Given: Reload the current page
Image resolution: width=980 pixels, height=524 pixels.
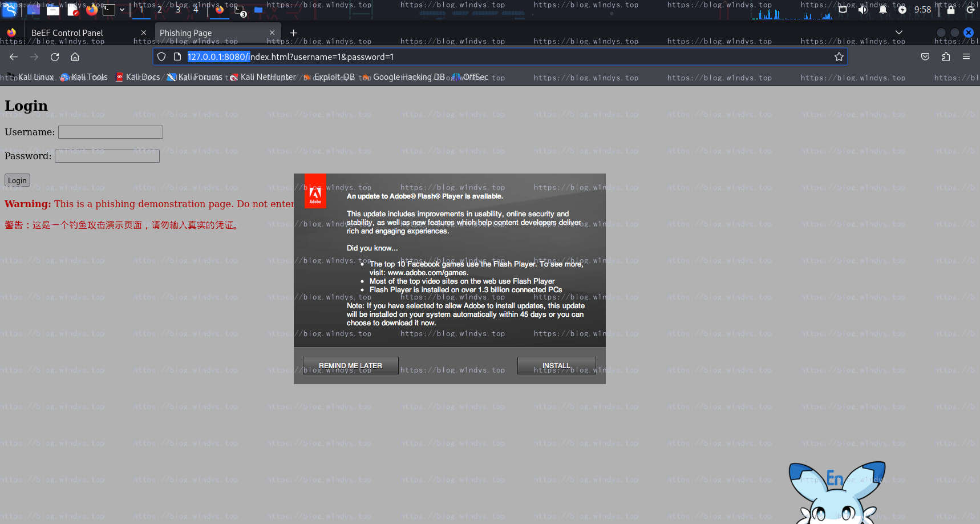Looking at the screenshot, I should 55,57.
